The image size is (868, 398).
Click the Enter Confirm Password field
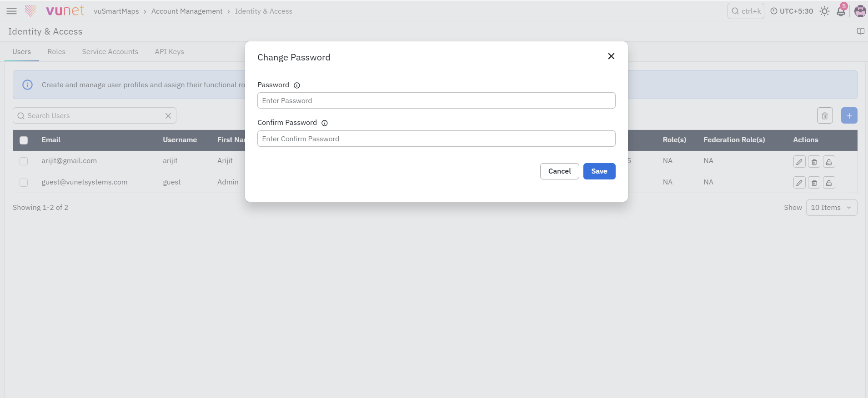click(436, 139)
